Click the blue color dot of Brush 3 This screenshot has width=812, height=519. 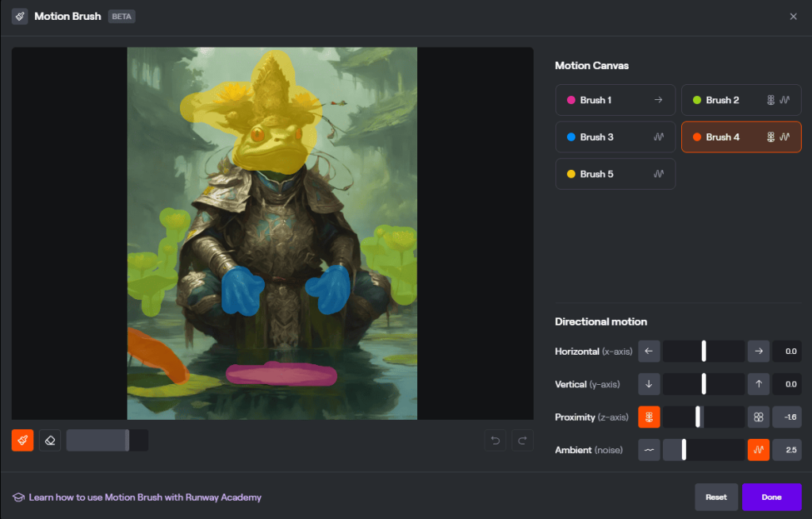click(571, 136)
